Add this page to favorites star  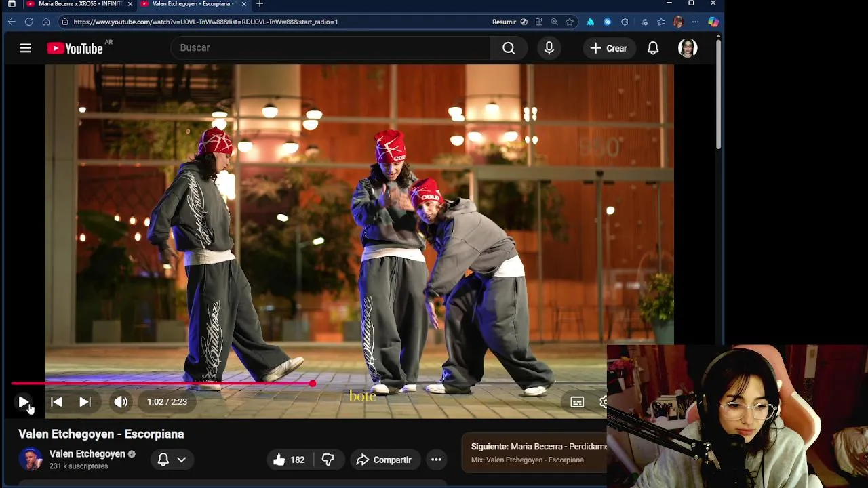(570, 22)
